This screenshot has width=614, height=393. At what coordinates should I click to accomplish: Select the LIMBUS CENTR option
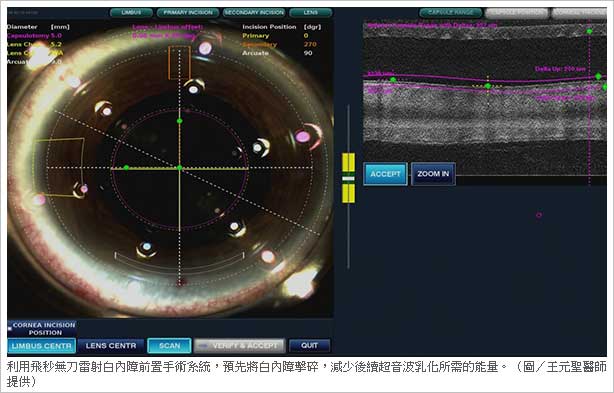[42, 346]
